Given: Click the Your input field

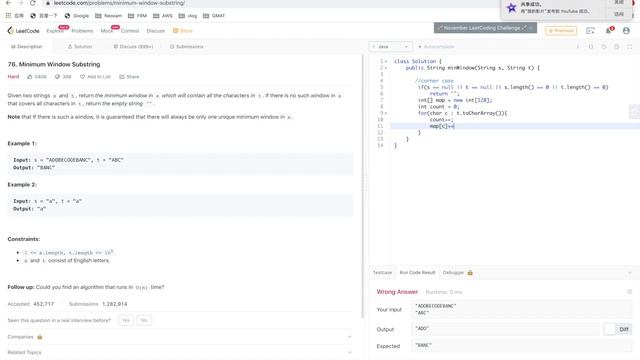Looking at the screenshot, I should (x=522, y=309).
